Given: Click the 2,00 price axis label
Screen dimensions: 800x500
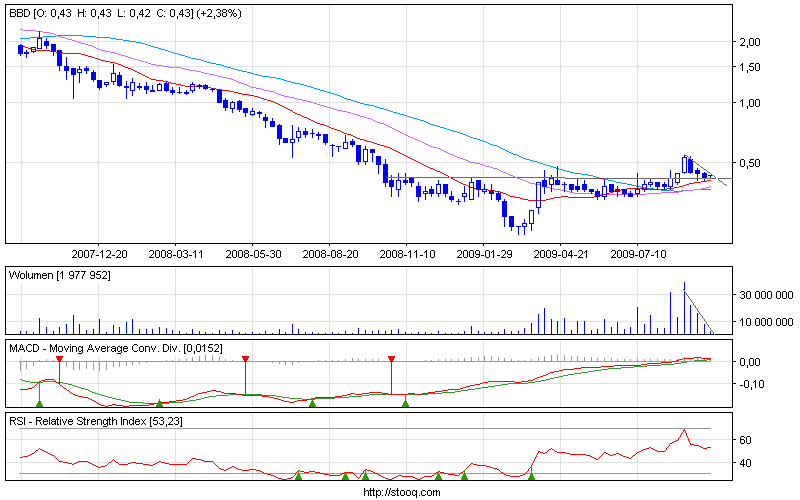Looking at the screenshot, I should [x=750, y=42].
